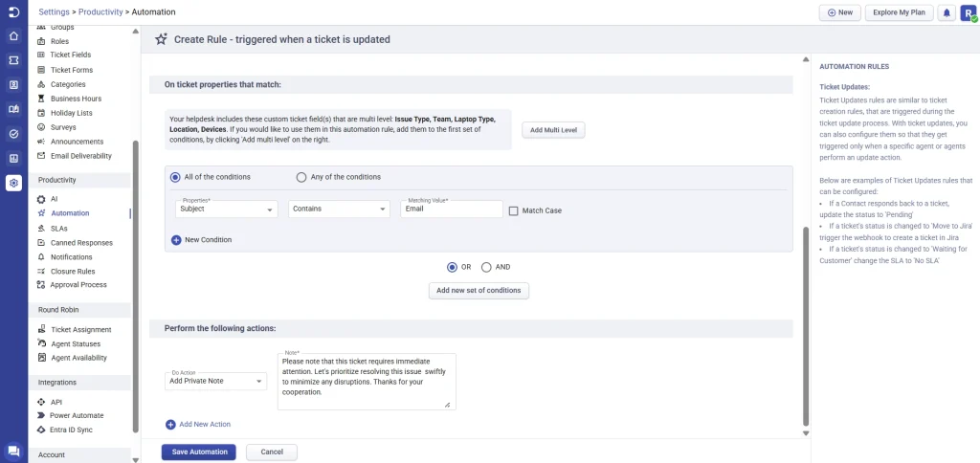This screenshot has width=980, height=463.
Task: Enable the Match Case checkbox
Action: (x=514, y=211)
